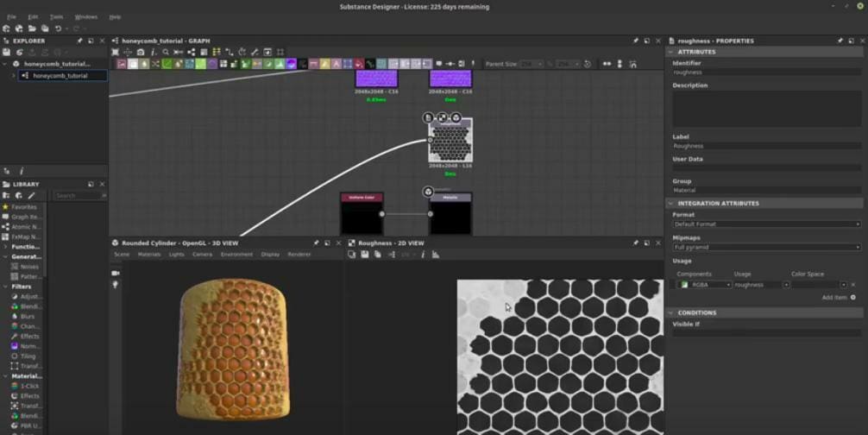Click the save icon in Explorer toolbar
The image size is (868, 435).
[7, 52]
